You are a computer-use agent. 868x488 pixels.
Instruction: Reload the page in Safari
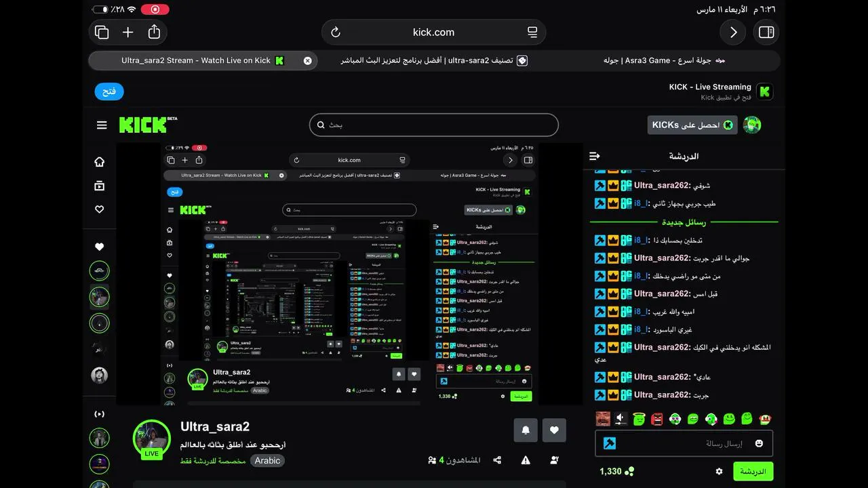(x=335, y=32)
